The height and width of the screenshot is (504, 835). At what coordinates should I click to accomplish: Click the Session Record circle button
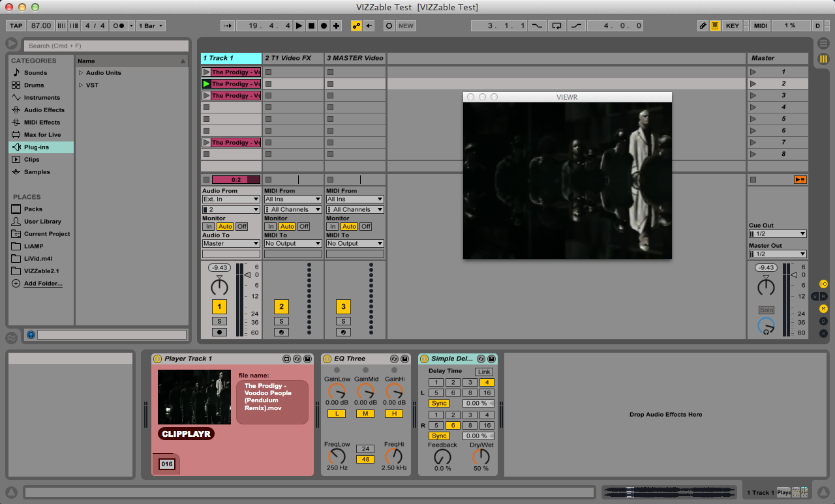[389, 26]
